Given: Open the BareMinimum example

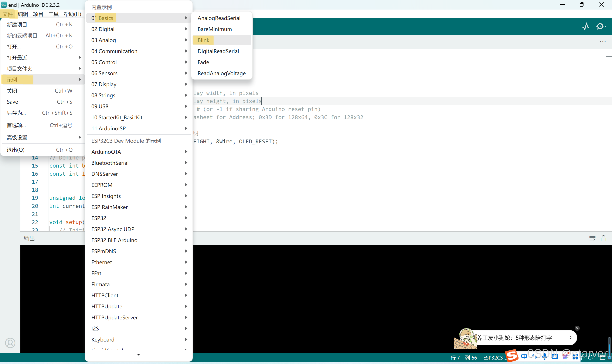Looking at the screenshot, I should click(222, 29).
